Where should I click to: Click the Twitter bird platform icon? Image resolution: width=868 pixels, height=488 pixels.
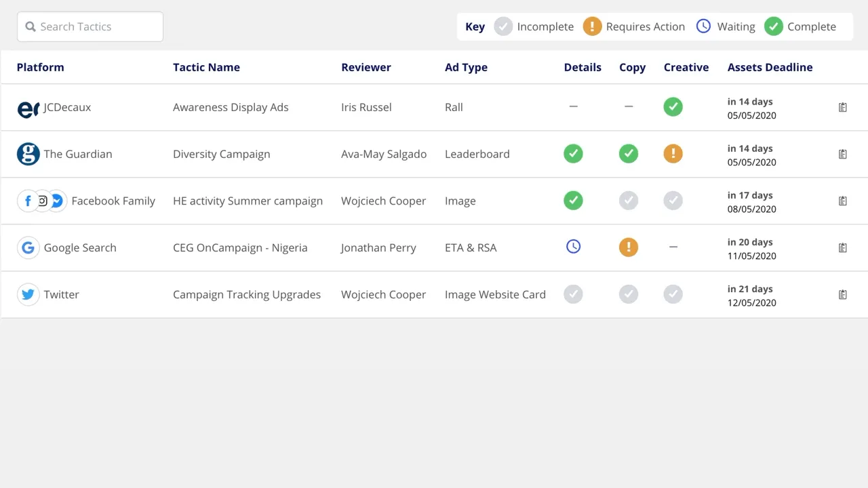(28, 295)
